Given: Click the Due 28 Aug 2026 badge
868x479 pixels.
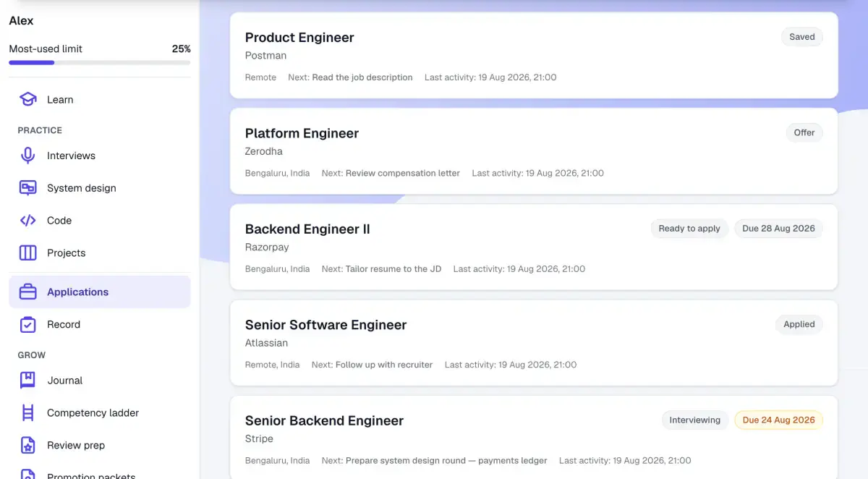Looking at the screenshot, I should (x=778, y=229).
